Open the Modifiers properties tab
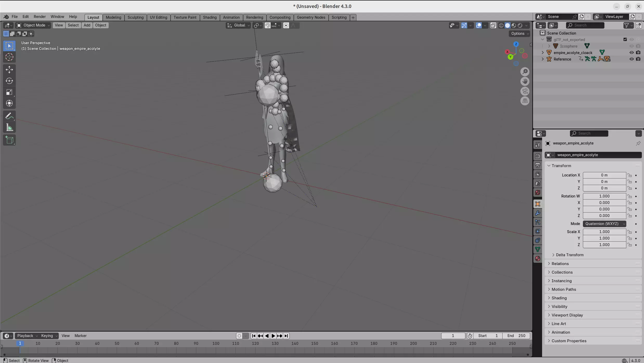644x363 pixels. pos(538,213)
